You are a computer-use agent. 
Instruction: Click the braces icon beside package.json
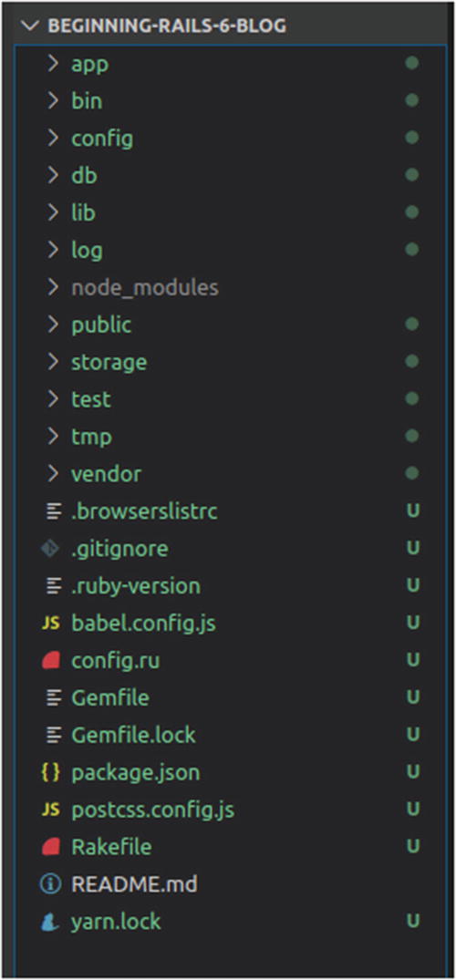(x=51, y=772)
